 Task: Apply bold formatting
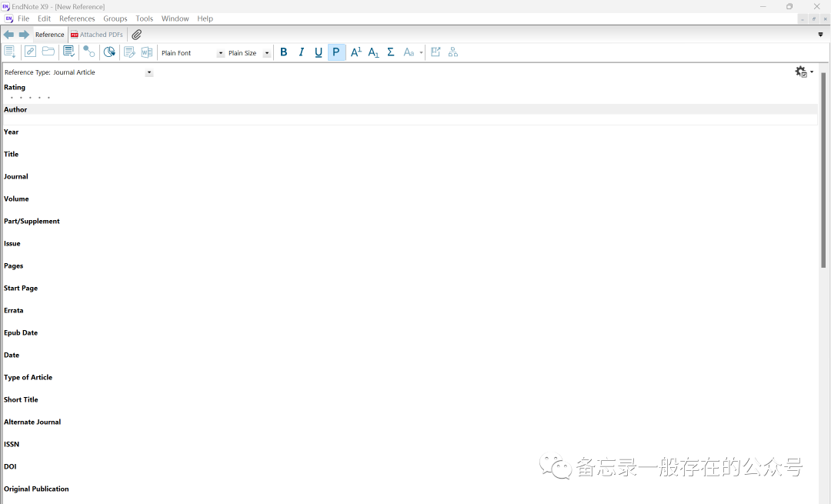283,52
